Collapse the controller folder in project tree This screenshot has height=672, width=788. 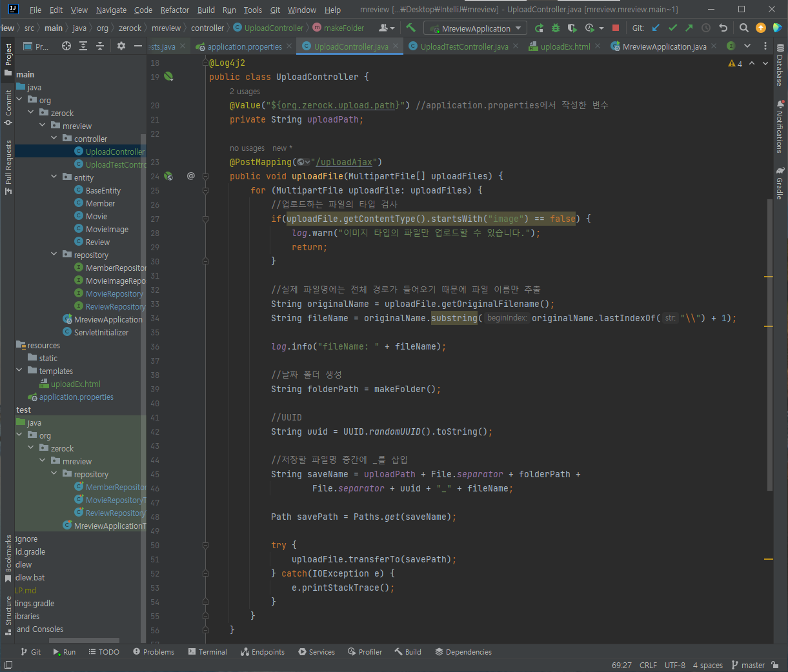coord(54,139)
